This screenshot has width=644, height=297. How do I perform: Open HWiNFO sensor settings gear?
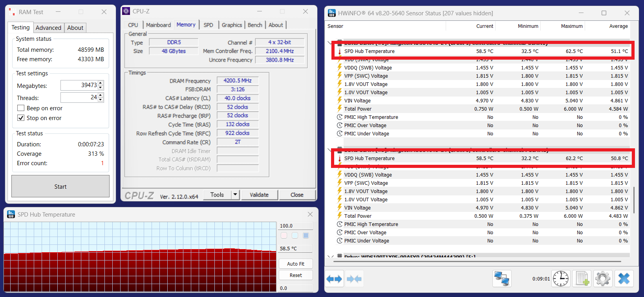[603, 279]
